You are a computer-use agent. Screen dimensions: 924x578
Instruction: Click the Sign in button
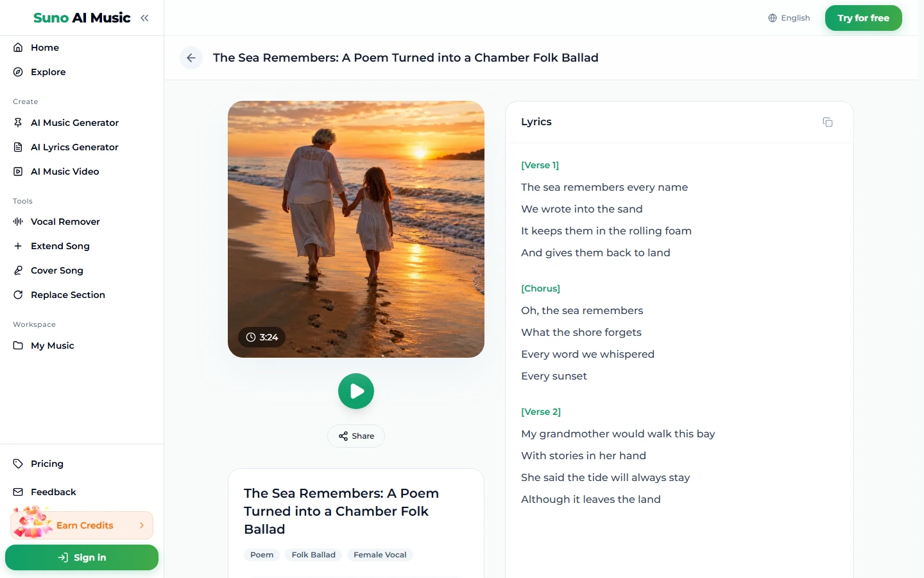pyautogui.click(x=81, y=557)
